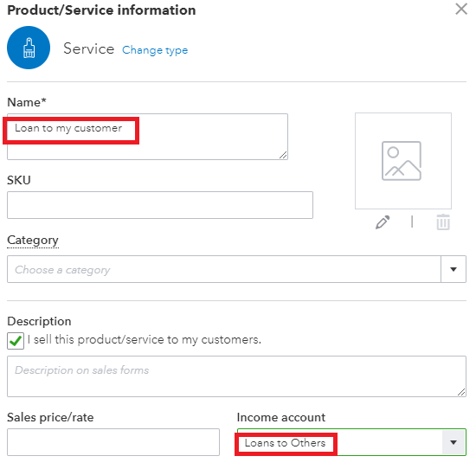Open the Category dropdown arrow
The image size is (476, 469).
point(453,269)
